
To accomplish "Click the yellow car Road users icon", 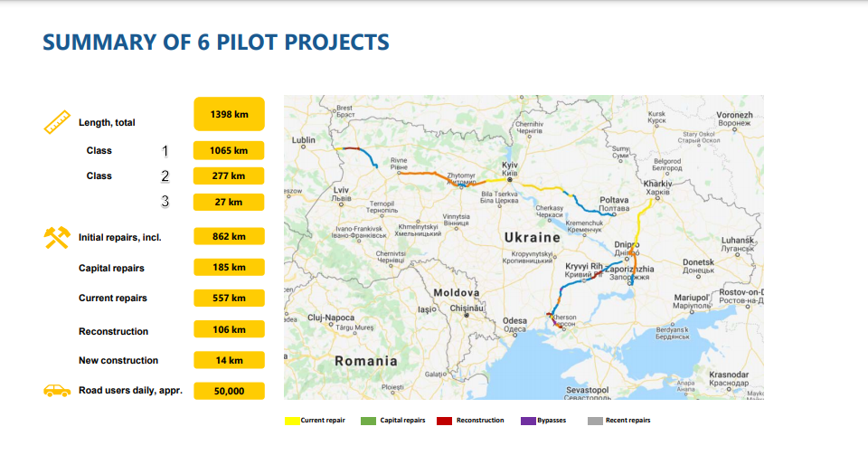I will (57, 391).
